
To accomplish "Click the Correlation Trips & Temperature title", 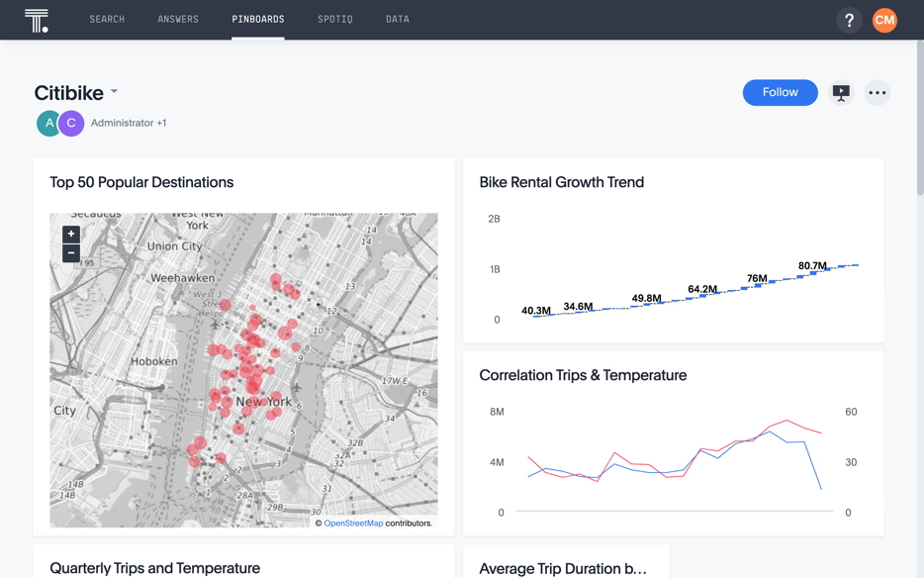I will click(583, 375).
